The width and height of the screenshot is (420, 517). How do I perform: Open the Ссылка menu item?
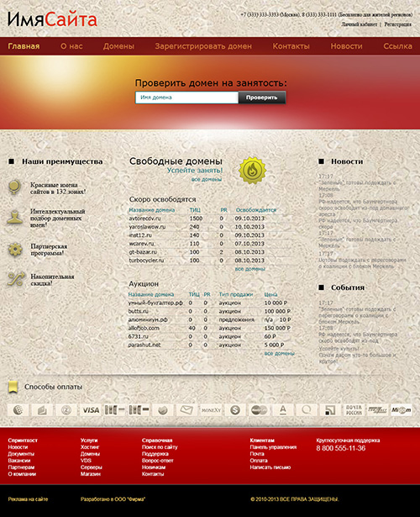[397, 46]
